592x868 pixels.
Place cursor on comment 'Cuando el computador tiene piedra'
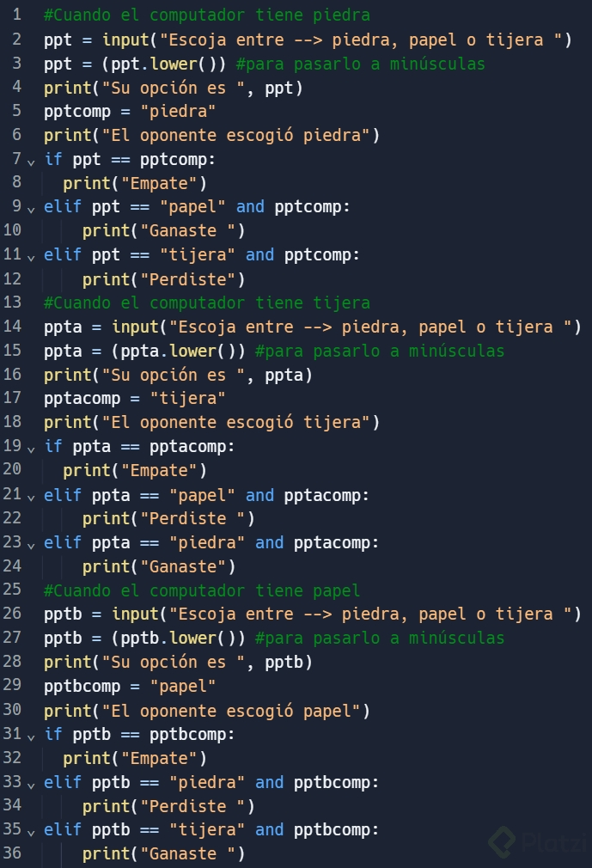tap(207, 15)
